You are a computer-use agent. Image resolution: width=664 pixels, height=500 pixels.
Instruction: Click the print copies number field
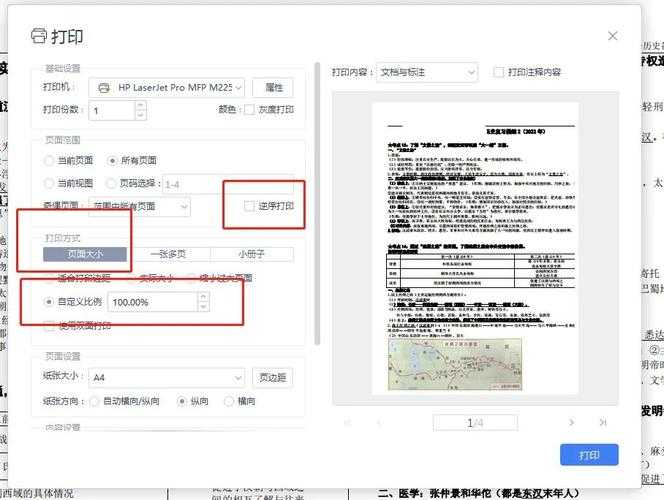(x=112, y=110)
